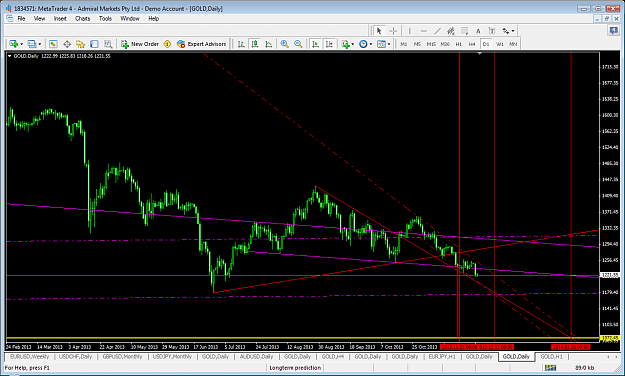Image resolution: width=625 pixels, height=376 pixels.
Task: Open the Navigator panel icon
Action: pos(81,44)
